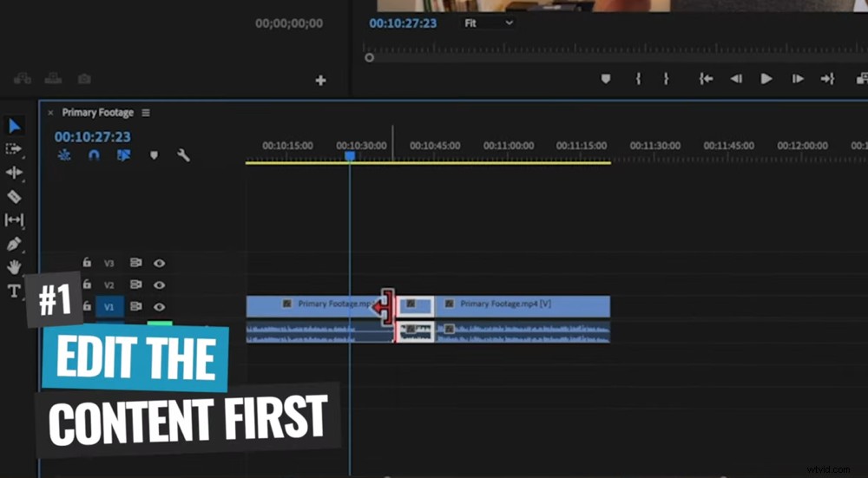The width and height of the screenshot is (868, 478).
Task: Click source monitor timecode 00;00;00;00
Action: (x=288, y=23)
